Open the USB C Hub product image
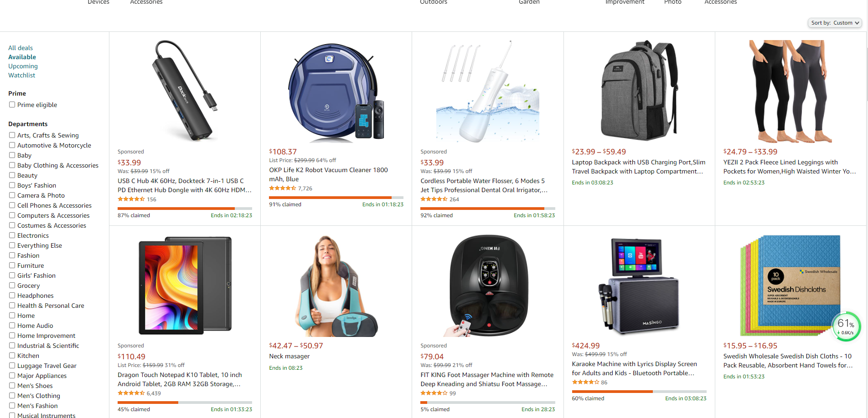The image size is (868, 418). [x=185, y=91]
